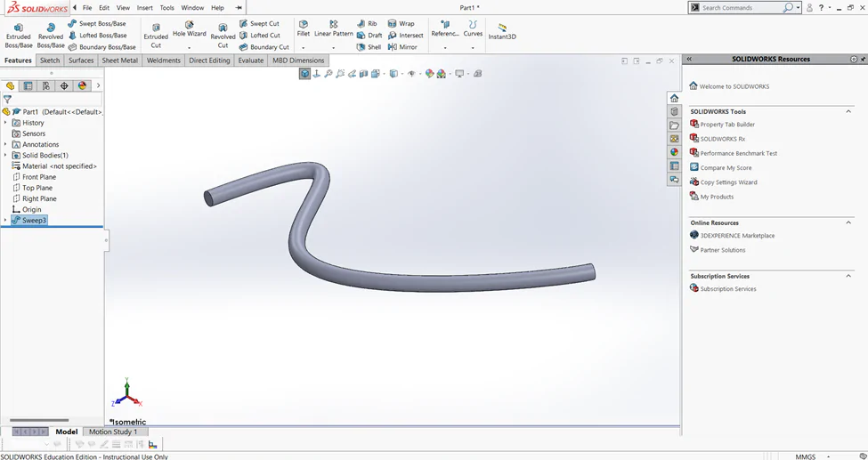
Task: Switch to the Evaluate tab
Action: click(x=251, y=61)
